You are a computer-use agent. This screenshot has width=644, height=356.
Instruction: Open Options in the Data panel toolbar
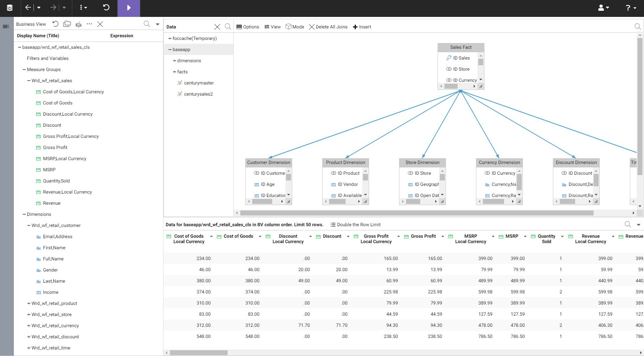[248, 26]
